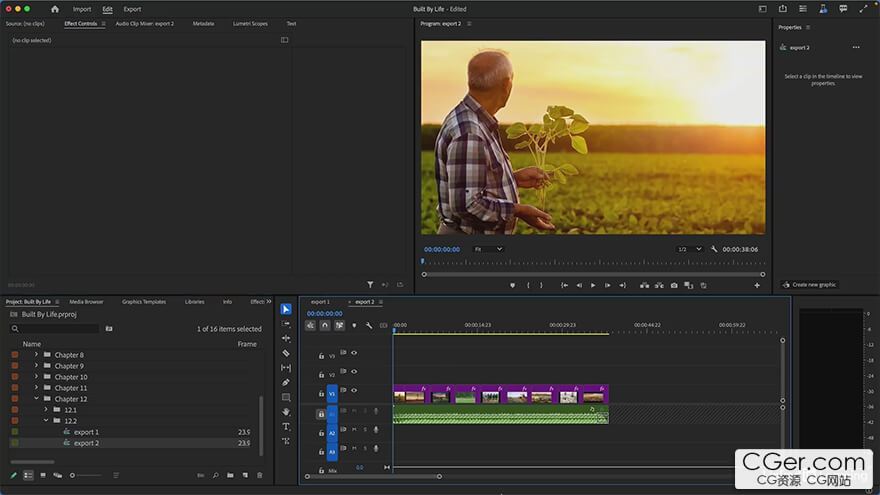Open the Program monitor button editor plus

pyautogui.click(x=757, y=285)
